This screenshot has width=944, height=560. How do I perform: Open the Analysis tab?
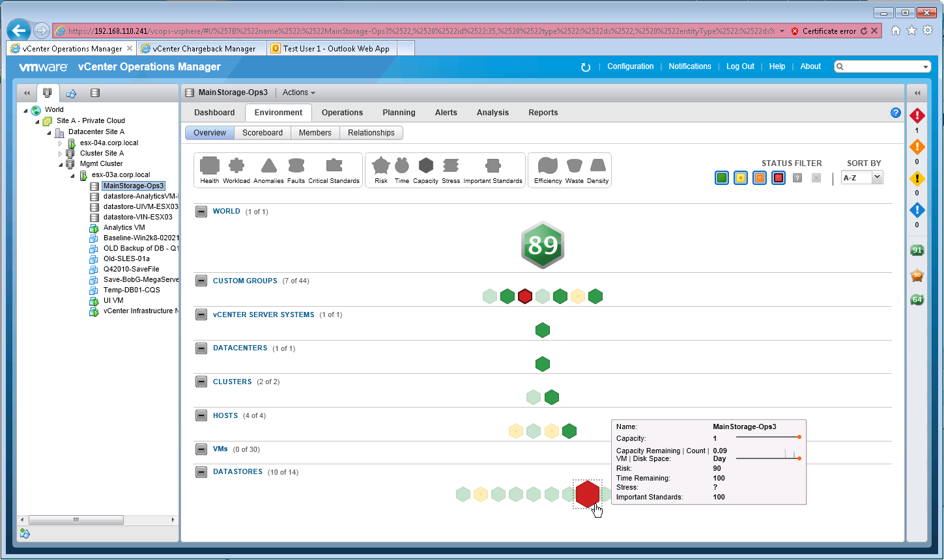point(493,113)
